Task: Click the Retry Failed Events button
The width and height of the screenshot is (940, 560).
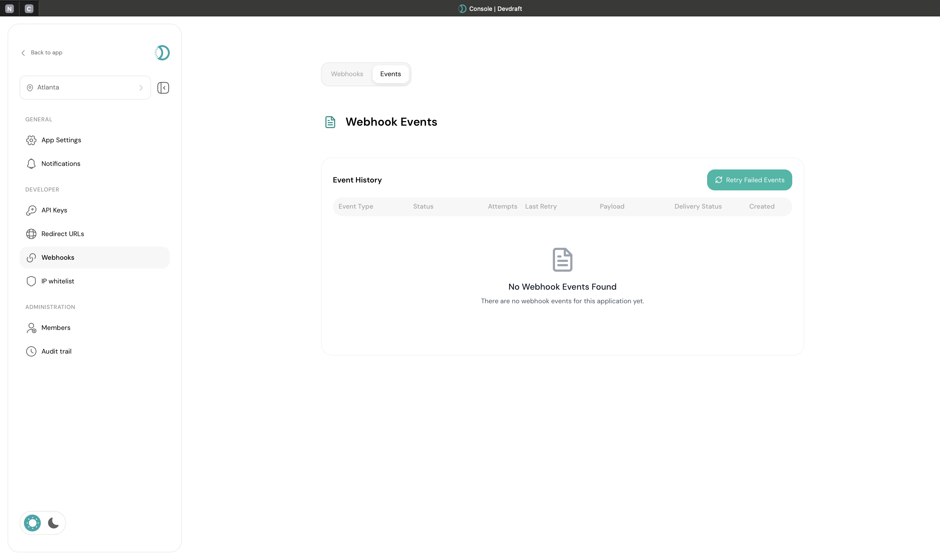Action: pyautogui.click(x=749, y=180)
